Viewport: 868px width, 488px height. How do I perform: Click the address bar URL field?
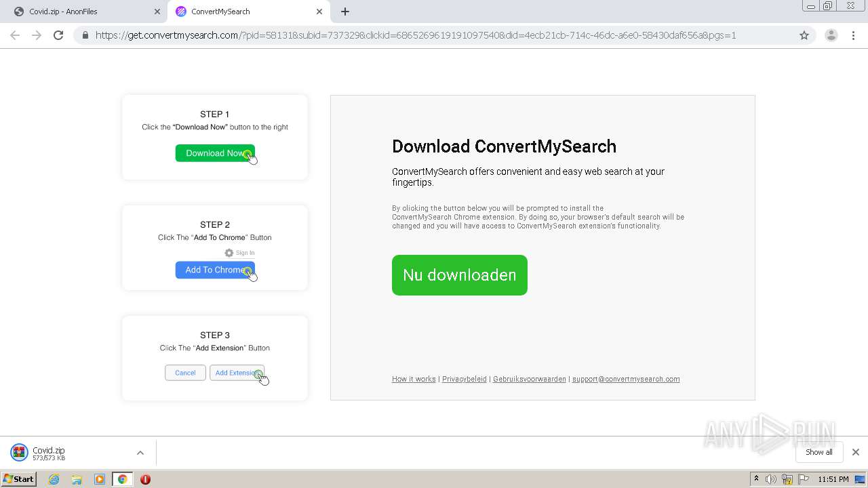coord(416,35)
